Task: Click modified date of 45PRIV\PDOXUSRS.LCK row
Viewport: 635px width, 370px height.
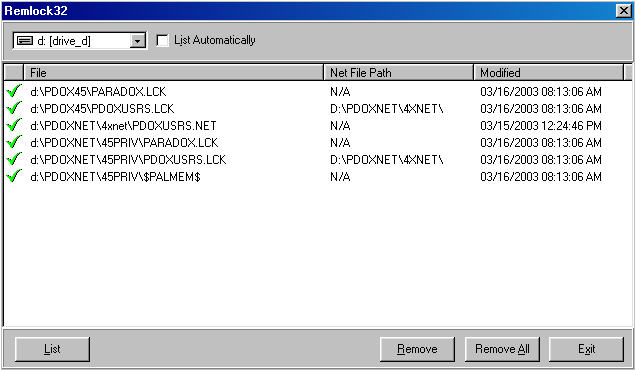Action: pyautogui.click(x=541, y=159)
